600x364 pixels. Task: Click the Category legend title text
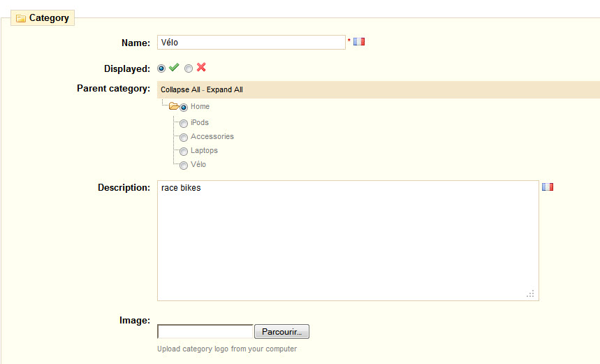[49, 18]
